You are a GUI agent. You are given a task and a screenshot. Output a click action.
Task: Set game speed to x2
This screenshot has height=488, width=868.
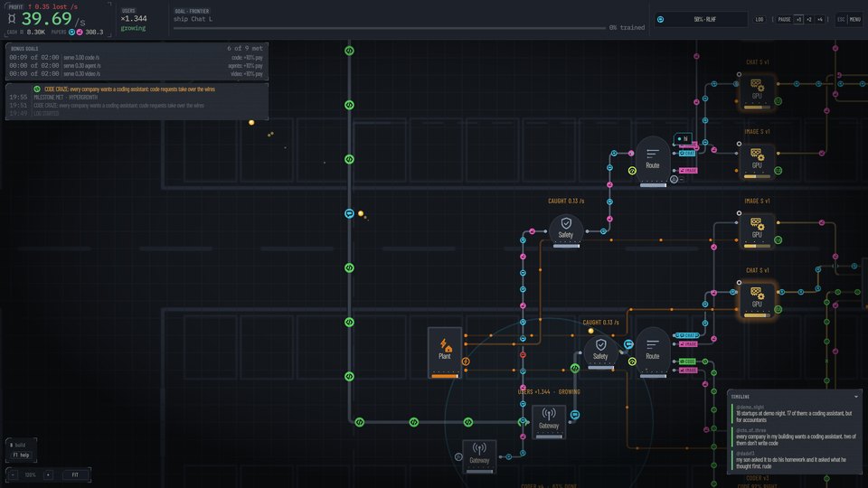(x=808, y=19)
